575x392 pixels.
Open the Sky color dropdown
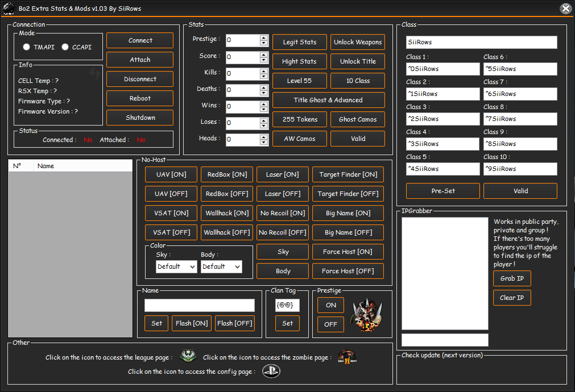pos(176,266)
